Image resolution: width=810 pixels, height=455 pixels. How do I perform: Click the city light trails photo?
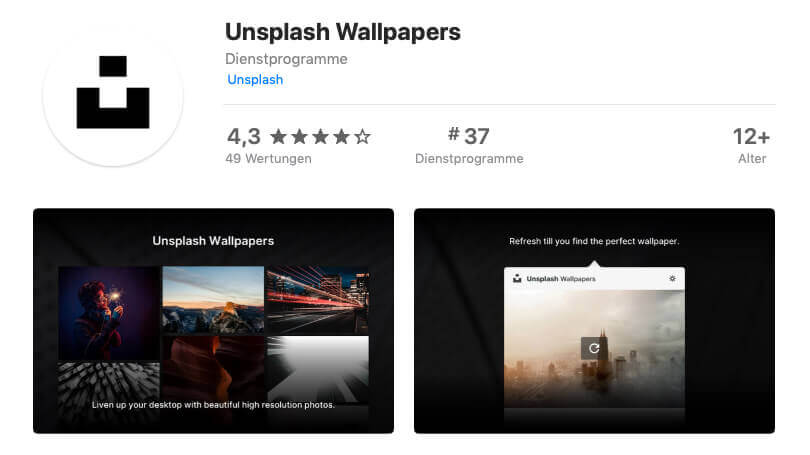tap(318, 300)
